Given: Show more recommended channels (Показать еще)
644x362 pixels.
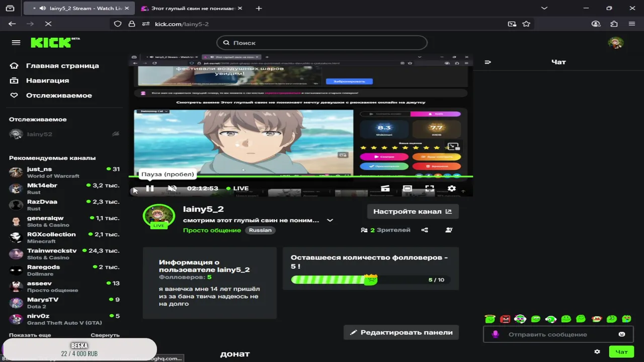Looking at the screenshot, I should (x=30, y=335).
